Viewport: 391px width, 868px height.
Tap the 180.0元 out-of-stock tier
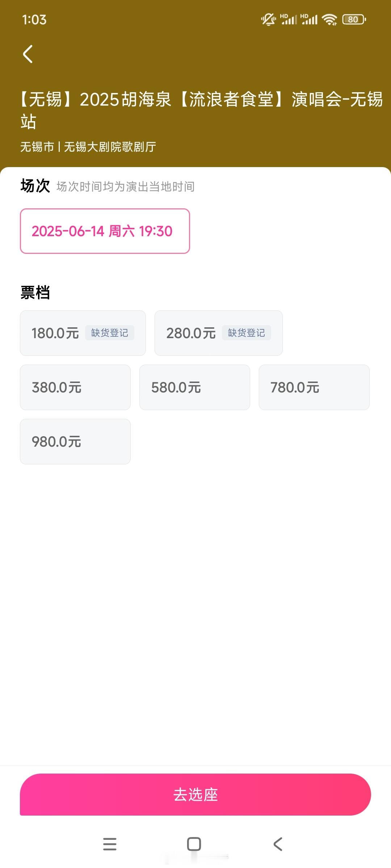coord(83,333)
